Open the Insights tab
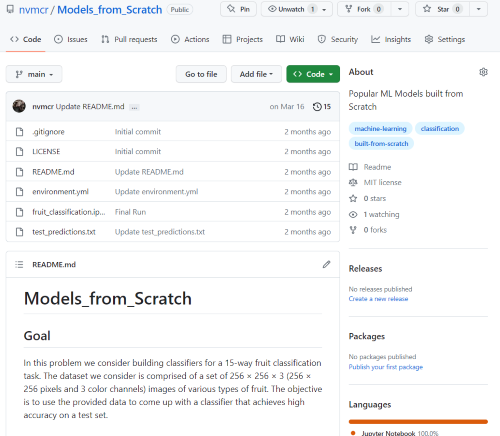Screen dimensions: 500x436 coord(391,39)
